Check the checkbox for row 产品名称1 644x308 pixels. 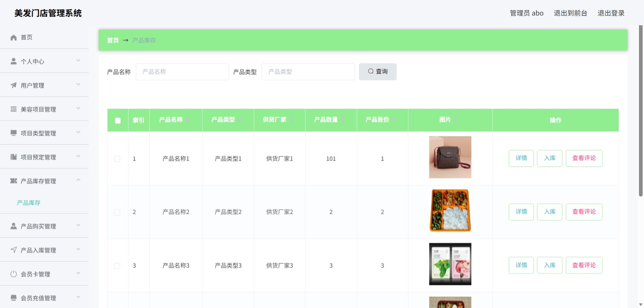click(117, 159)
